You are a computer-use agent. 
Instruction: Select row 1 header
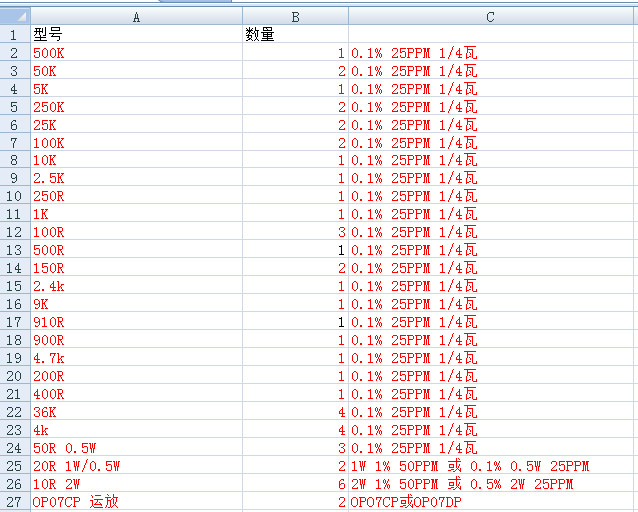click(14, 35)
